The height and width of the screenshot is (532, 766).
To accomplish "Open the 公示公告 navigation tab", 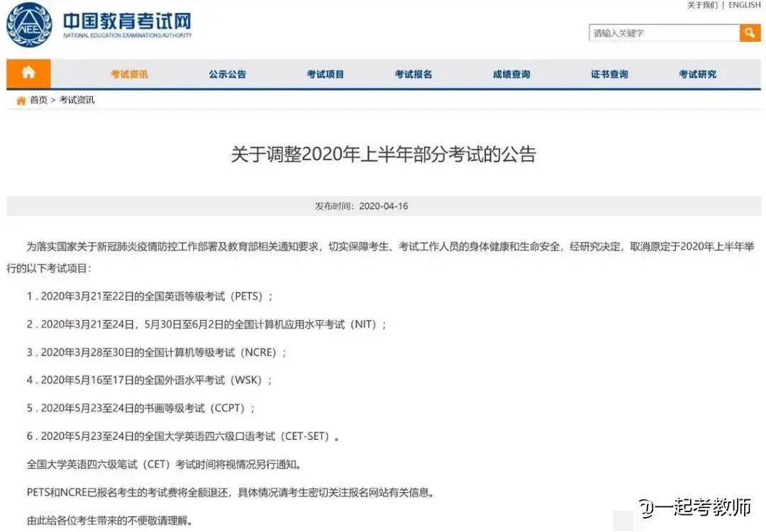I will 228,74.
